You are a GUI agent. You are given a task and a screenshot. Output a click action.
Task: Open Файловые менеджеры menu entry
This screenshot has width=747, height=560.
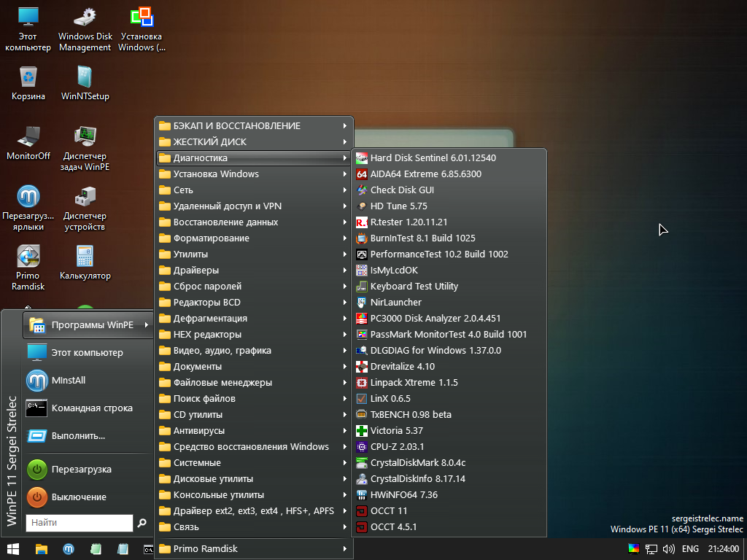point(254,382)
